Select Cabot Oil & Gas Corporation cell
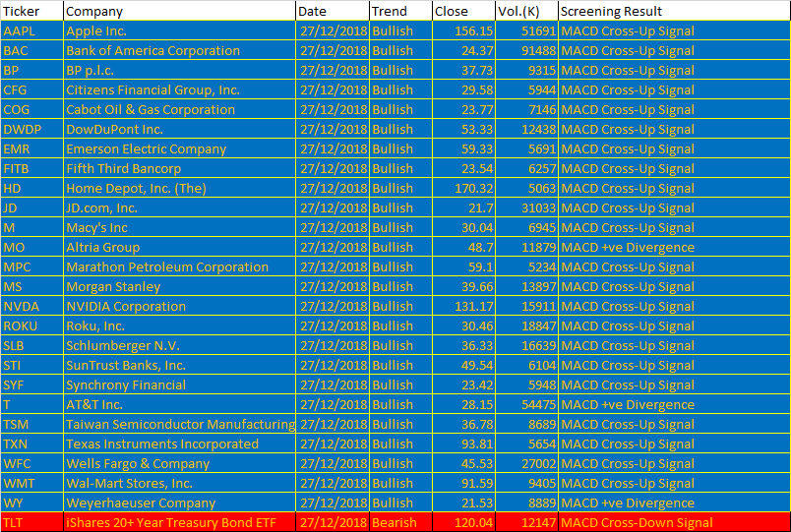Viewport: 791px width, 532px height. click(x=179, y=109)
